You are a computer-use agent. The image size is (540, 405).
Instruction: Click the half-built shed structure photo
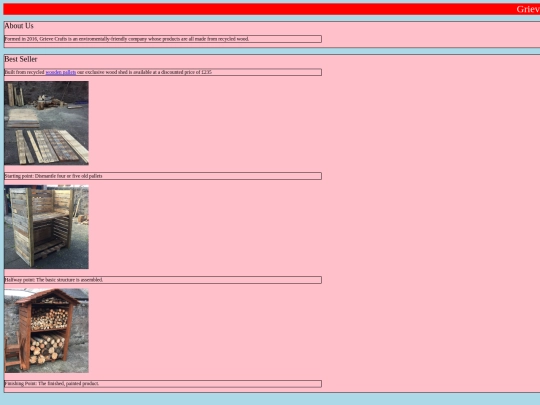click(x=46, y=227)
